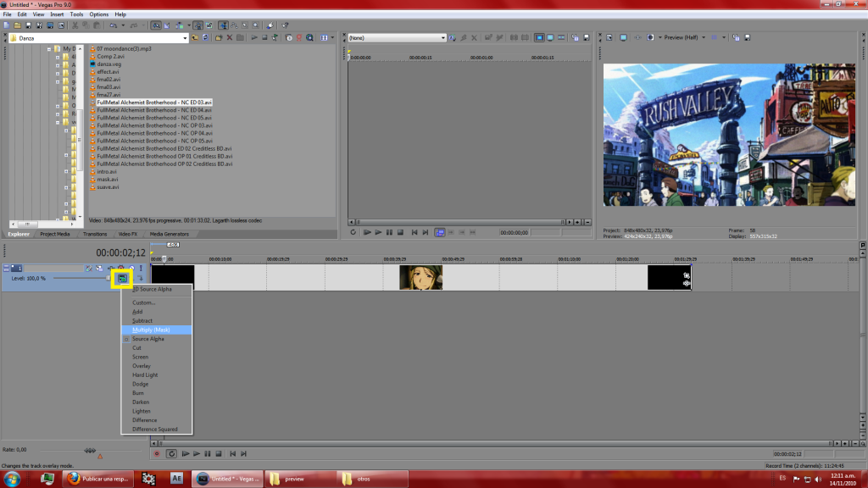
Task: Start playback from the timeline transport
Action: point(197,454)
